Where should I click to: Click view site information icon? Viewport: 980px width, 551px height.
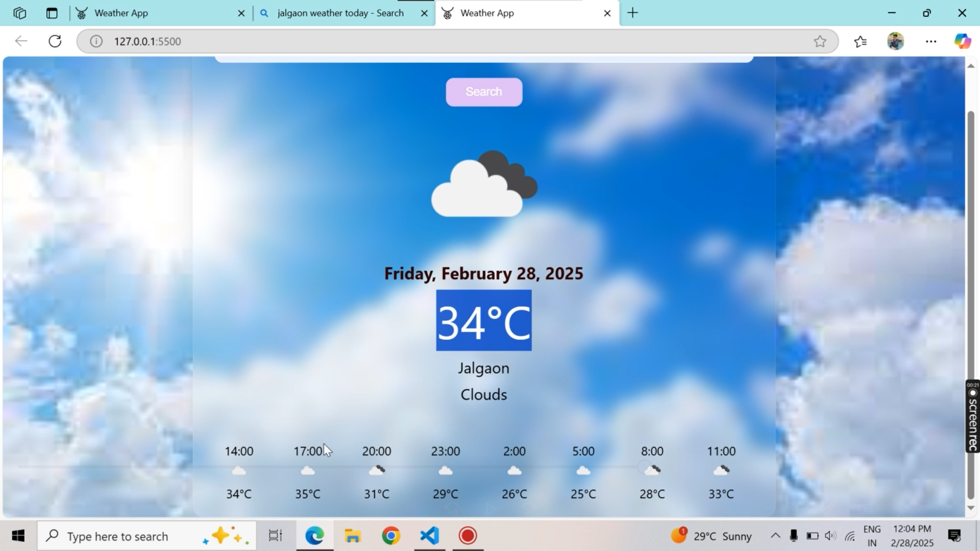pyautogui.click(x=96, y=41)
